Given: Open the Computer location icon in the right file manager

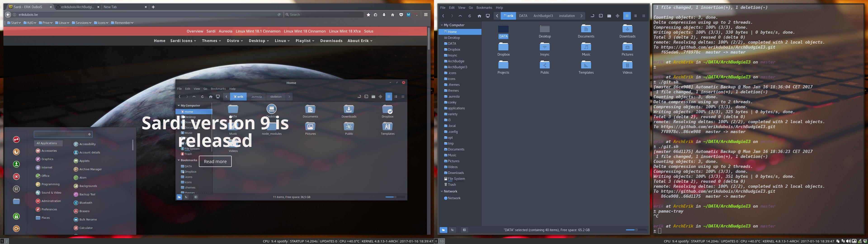Looking at the screenshot, I should point(488,16).
